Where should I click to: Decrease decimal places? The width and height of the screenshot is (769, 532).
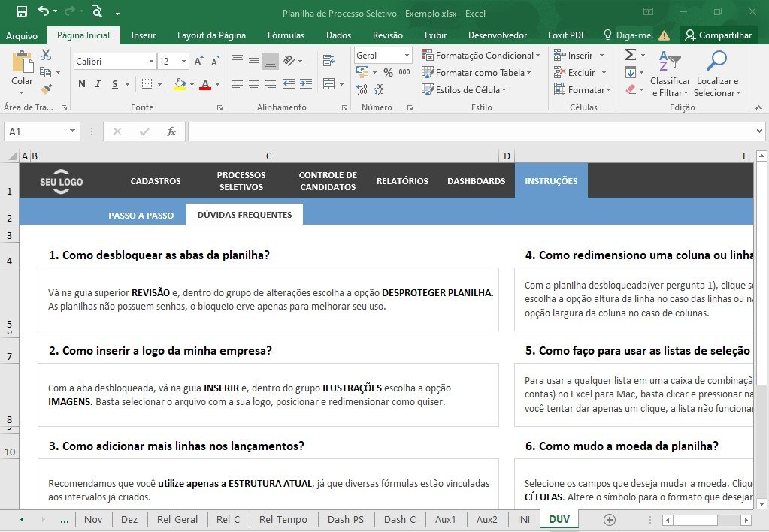[x=379, y=89]
